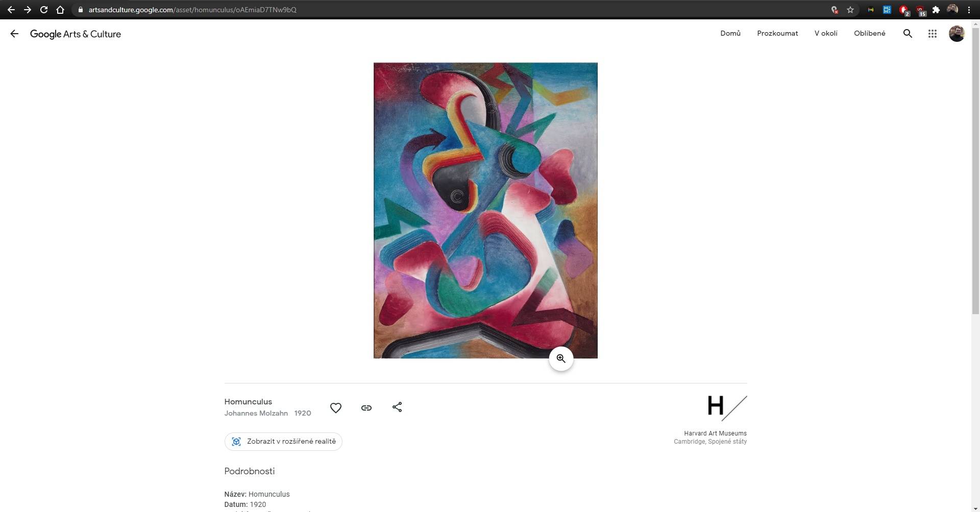Screen dimensions: 980x512
Task: Reload the page in the browser
Action: (44, 10)
